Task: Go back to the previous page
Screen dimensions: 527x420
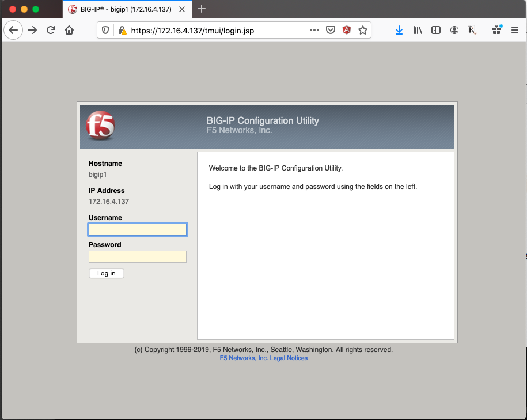Action: coord(13,31)
